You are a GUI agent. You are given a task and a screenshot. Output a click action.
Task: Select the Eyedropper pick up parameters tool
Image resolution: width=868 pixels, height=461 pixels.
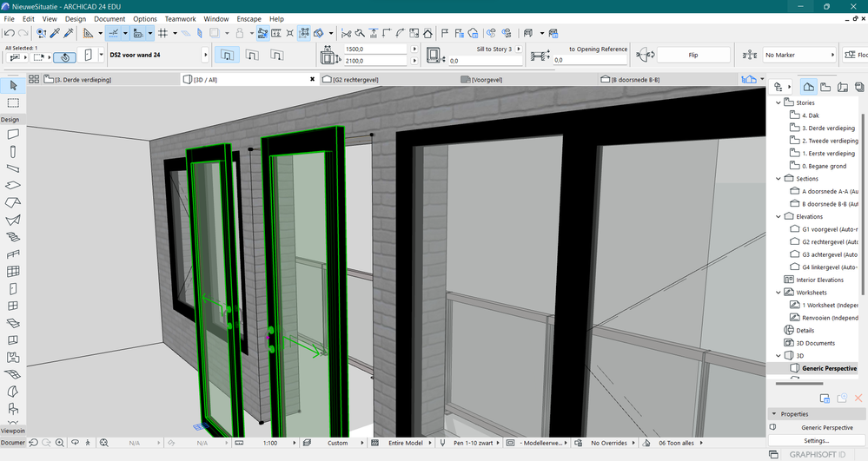click(x=53, y=34)
